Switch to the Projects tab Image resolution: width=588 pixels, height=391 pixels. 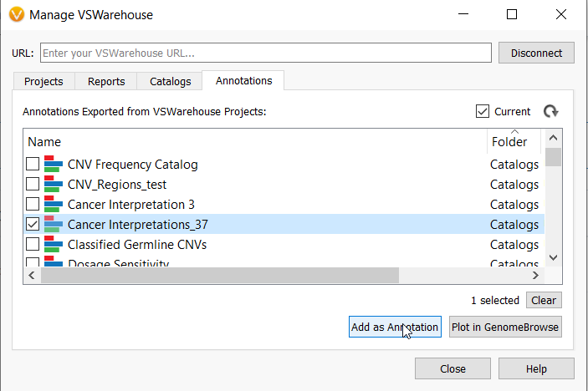pos(43,81)
